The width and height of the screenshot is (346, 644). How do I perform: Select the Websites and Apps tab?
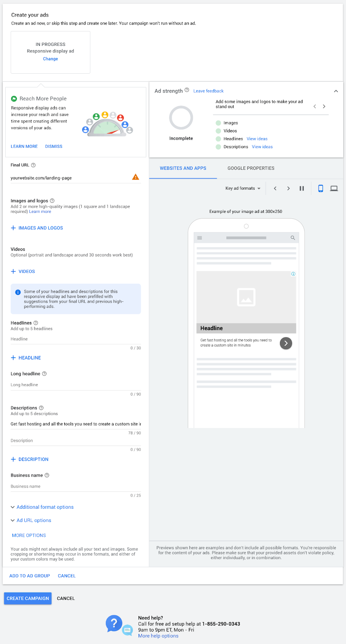tap(183, 168)
